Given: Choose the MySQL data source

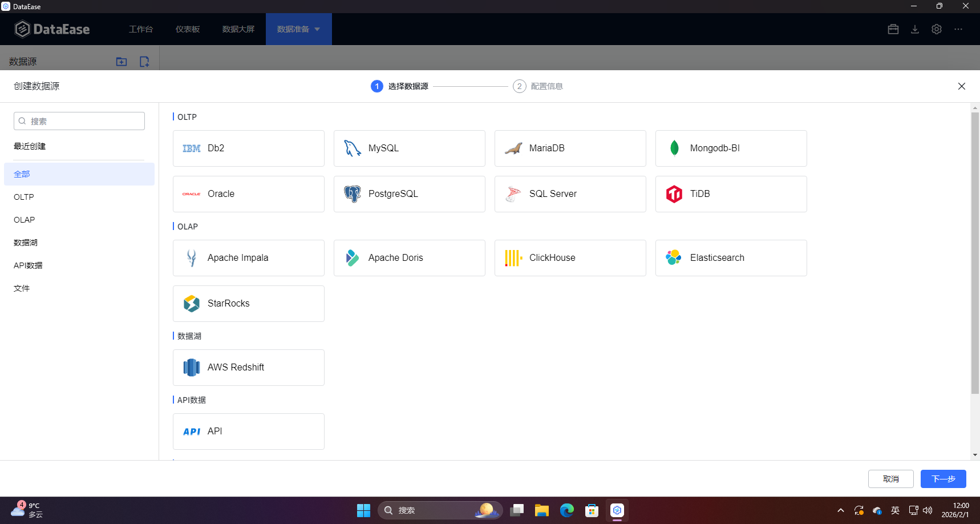Looking at the screenshot, I should (410, 148).
